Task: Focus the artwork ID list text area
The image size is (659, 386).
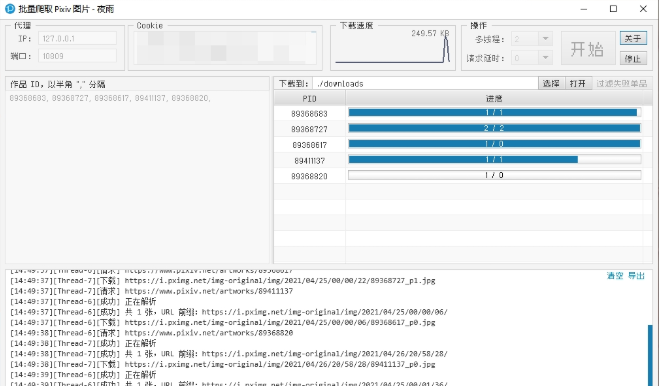Action: (x=137, y=177)
